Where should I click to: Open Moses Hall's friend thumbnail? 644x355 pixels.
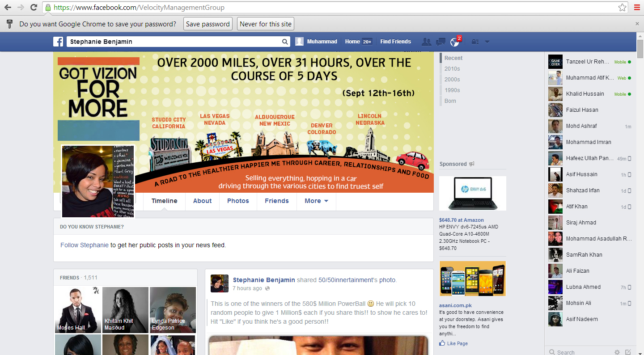(77, 310)
